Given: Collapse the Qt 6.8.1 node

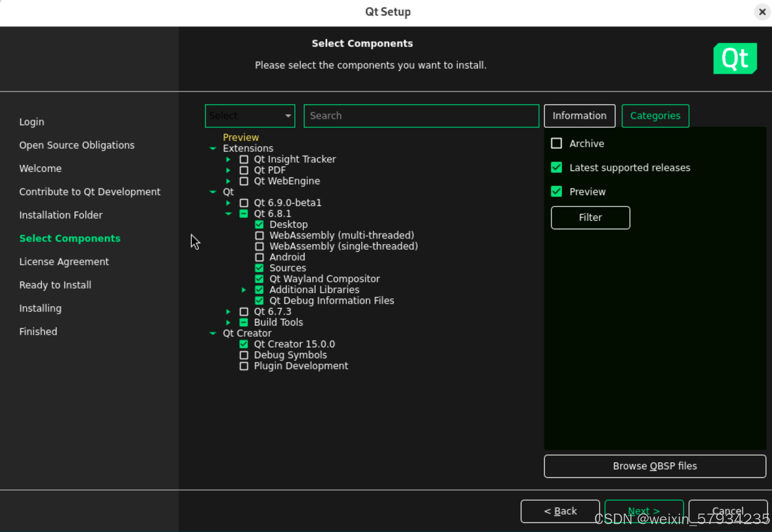Looking at the screenshot, I should coord(228,214).
